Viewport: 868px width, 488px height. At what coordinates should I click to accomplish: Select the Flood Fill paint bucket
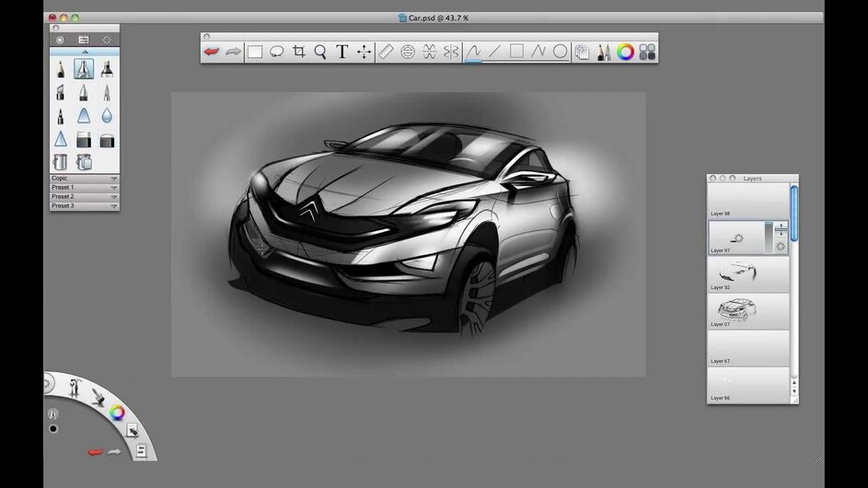click(x=61, y=162)
